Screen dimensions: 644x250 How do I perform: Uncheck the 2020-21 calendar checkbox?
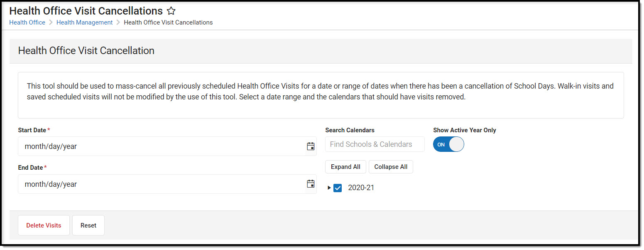point(338,188)
